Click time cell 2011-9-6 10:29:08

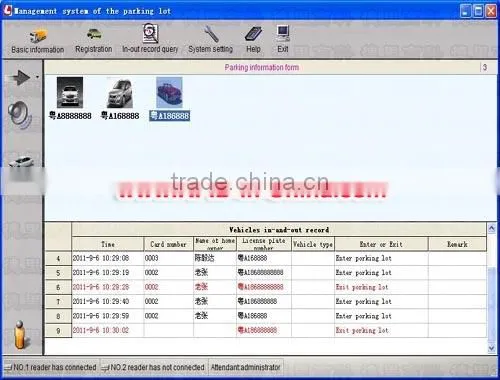click(x=108, y=258)
